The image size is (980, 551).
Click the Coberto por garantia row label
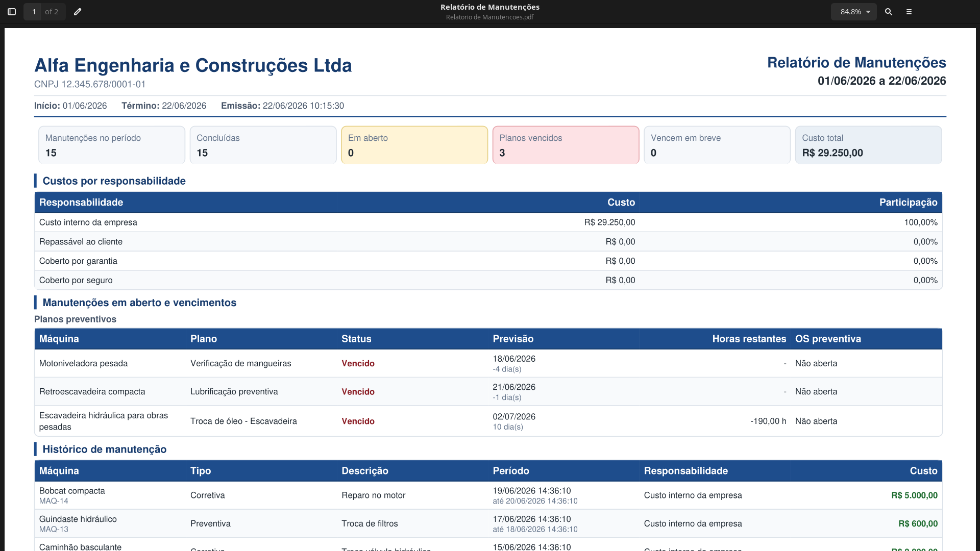(x=78, y=261)
